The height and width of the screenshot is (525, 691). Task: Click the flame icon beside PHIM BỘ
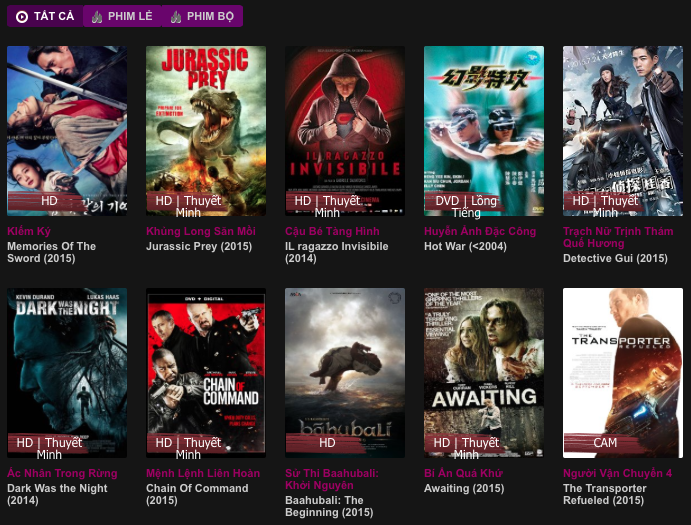(176, 17)
